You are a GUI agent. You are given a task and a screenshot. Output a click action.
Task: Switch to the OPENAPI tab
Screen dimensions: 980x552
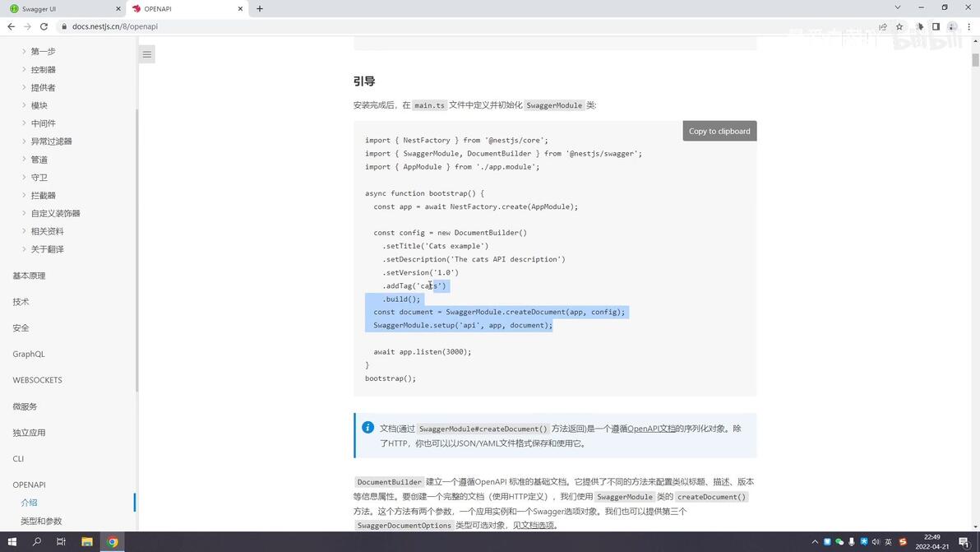[x=187, y=9]
